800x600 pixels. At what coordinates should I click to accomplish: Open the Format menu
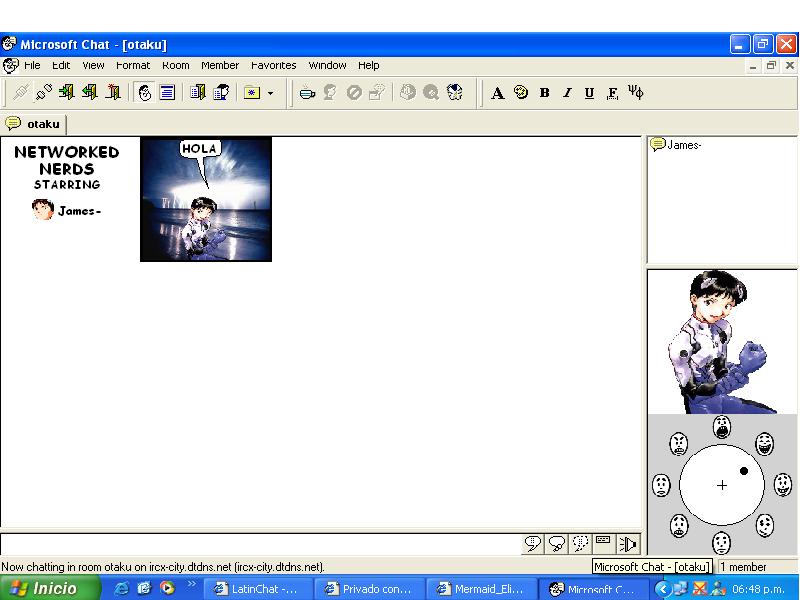tap(133, 65)
